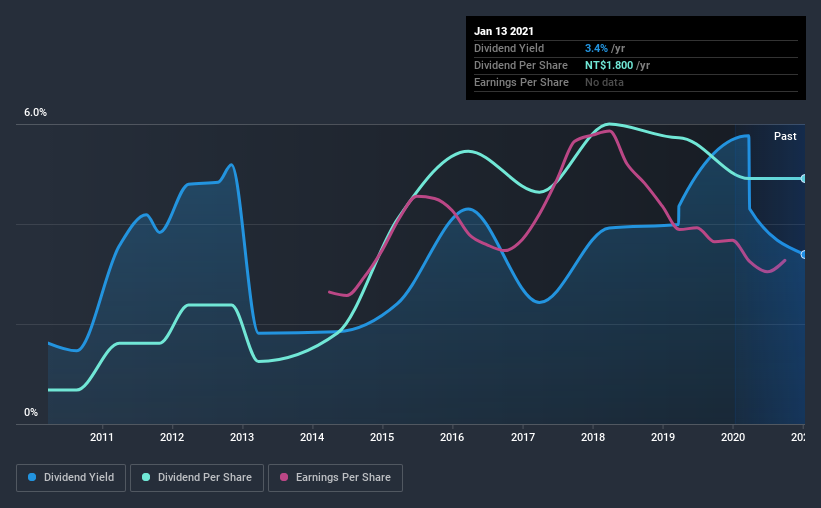The height and width of the screenshot is (508, 821).
Task: Click the 2018 x-axis label
Action: (593, 437)
